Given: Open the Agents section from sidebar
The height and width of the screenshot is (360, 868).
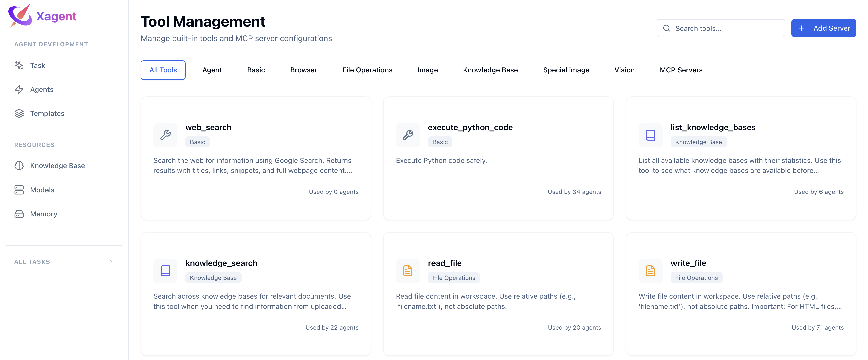Looking at the screenshot, I should 42,89.
